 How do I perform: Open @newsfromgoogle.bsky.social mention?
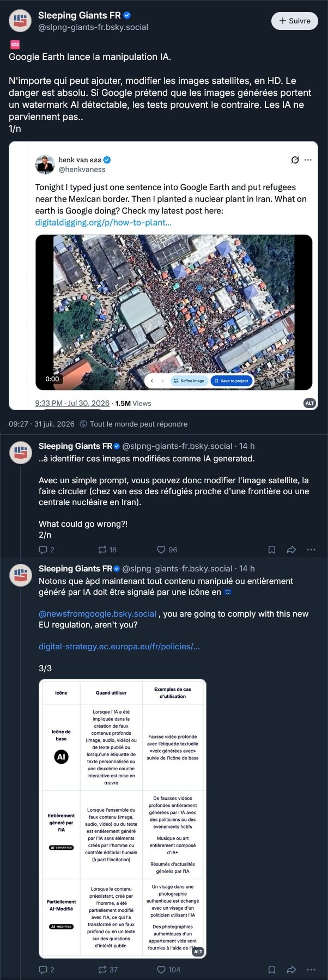98,613
